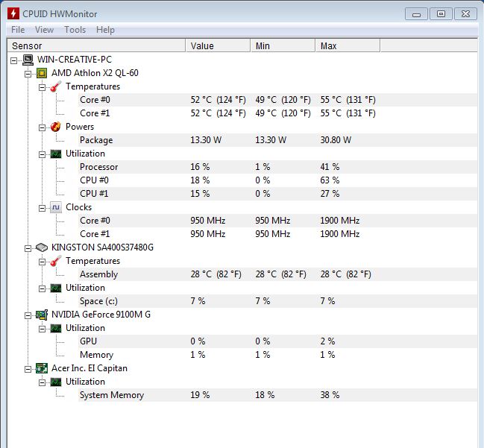This screenshot has height=448, width=484.
Task: Select the Processor utilization row
Action: 277,167
